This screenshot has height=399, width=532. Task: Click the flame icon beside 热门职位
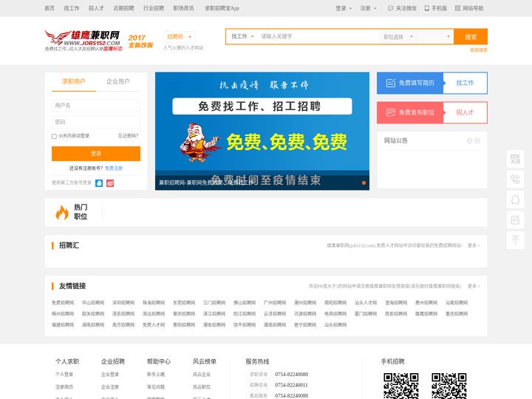click(62, 212)
